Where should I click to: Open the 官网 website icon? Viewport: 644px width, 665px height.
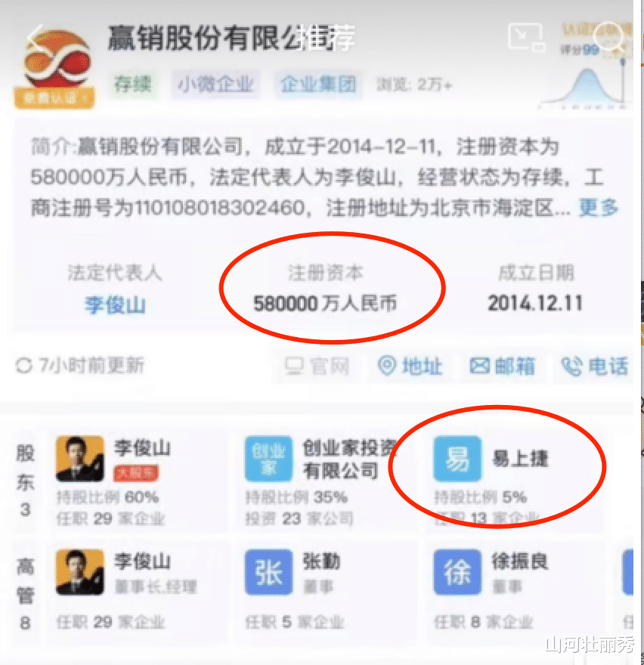tap(295, 366)
